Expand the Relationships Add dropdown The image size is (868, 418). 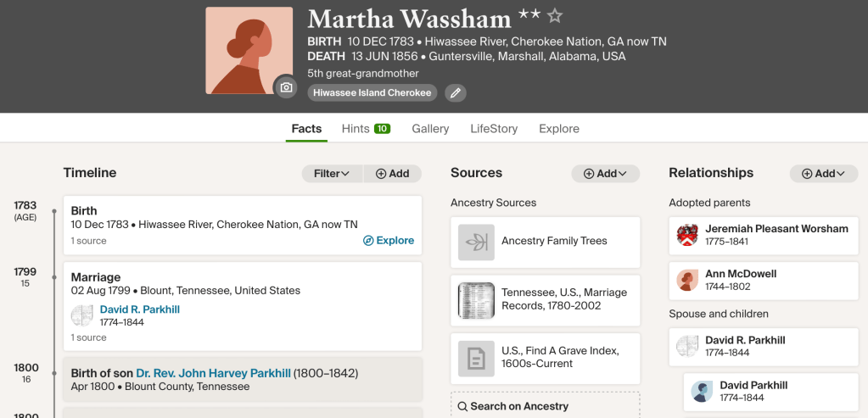tap(823, 174)
